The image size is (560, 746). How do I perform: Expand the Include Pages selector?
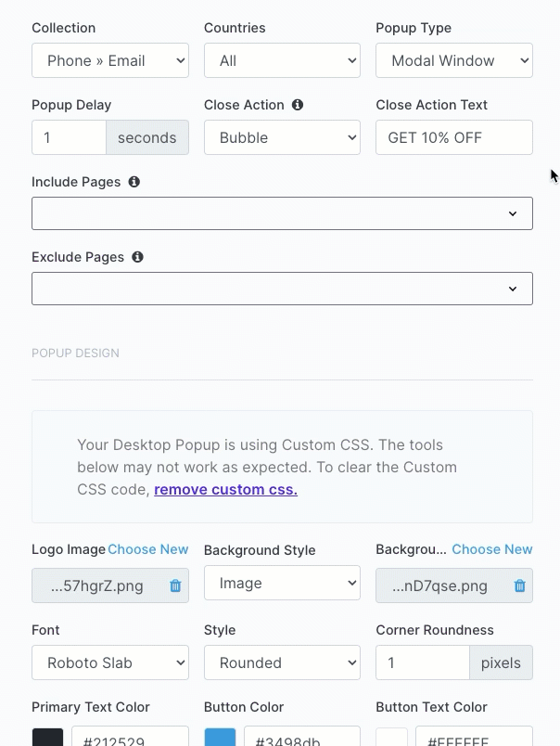click(x=283, y=213)
